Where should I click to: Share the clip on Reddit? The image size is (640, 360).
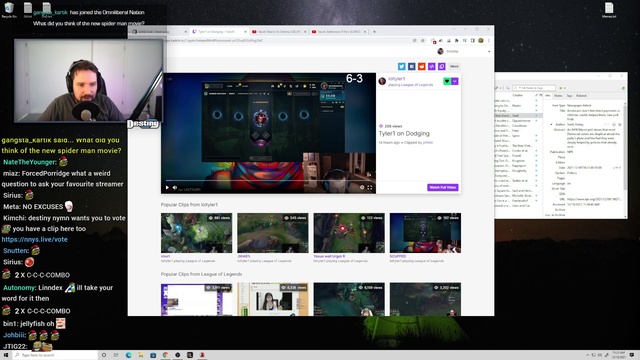tap(422, 67)
